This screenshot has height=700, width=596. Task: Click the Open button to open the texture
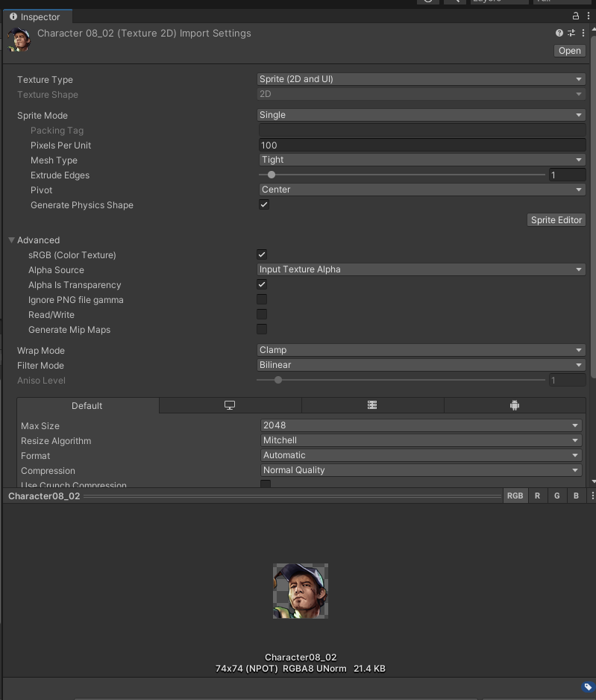568,50
